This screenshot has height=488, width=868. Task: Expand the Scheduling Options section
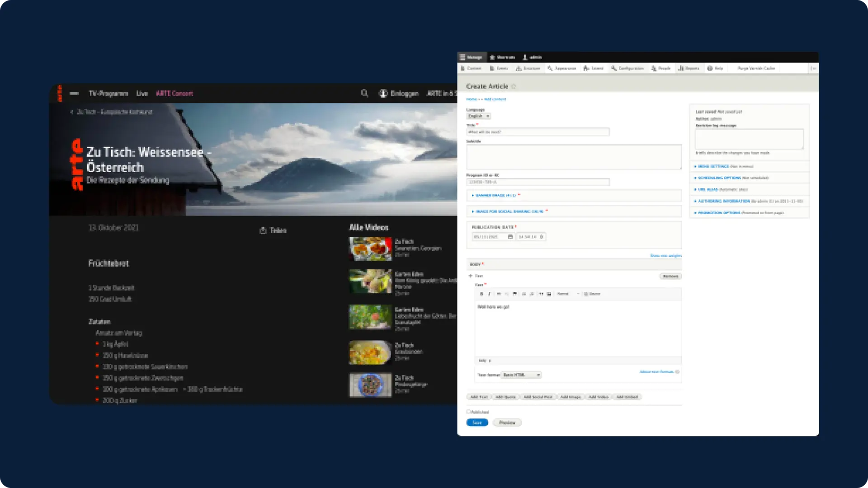(749, 178)
